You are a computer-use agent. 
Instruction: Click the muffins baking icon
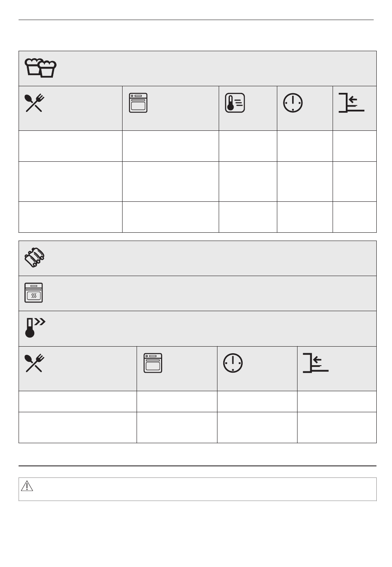[40, 68]
